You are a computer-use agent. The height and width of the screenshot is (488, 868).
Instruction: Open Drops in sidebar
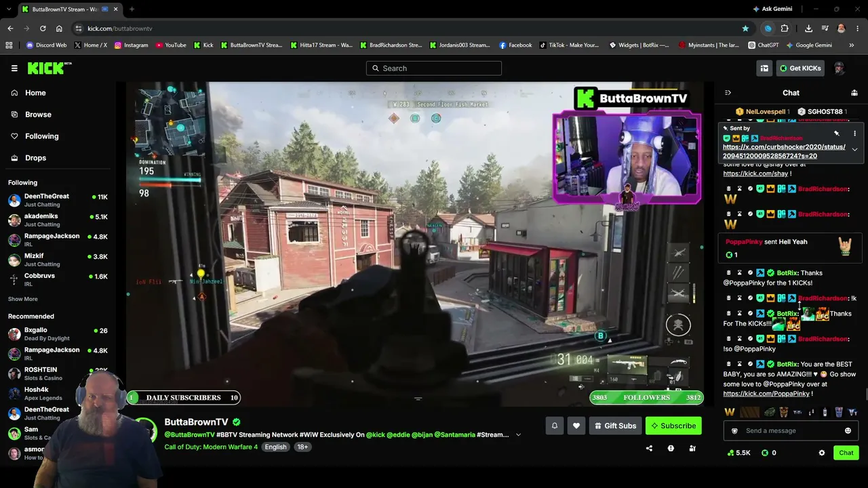(36, 158)
